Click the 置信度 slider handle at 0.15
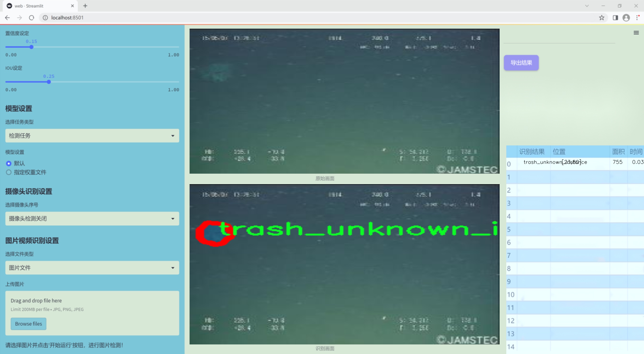 tap(32, 47)
